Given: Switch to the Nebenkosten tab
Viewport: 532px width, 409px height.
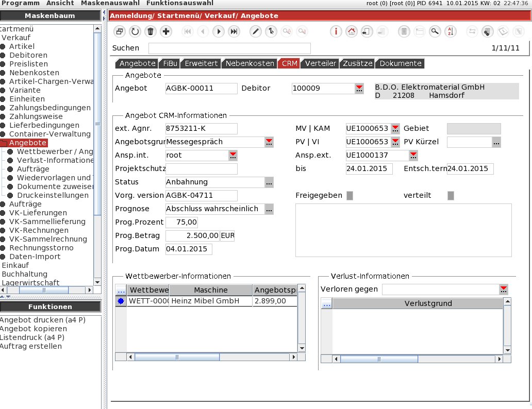Looking at the screenshot, I should [250, 64].
